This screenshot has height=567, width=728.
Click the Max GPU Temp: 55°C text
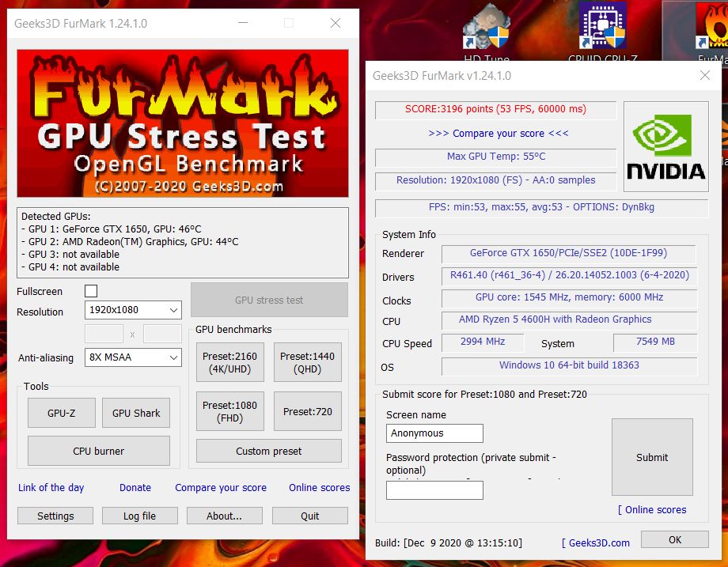click(x=496, y=157)
